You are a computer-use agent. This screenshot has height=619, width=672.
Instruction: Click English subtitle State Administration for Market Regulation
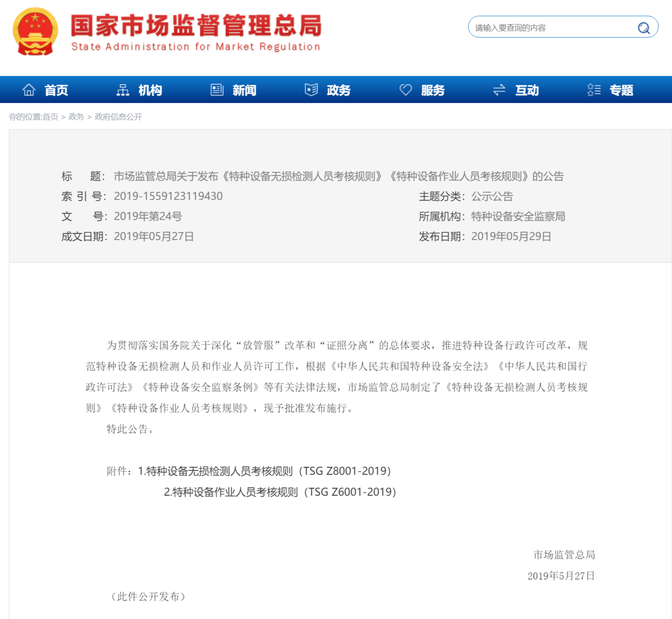(x=196, y=47)
